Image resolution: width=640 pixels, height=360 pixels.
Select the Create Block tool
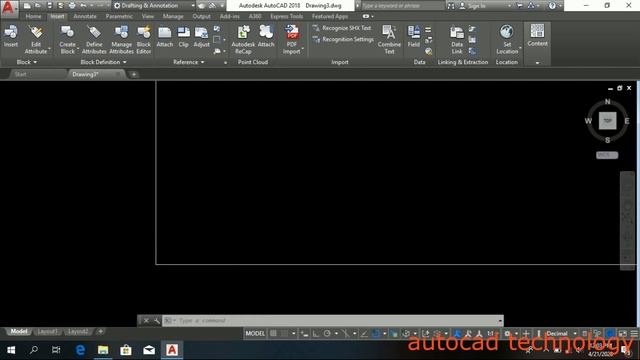pos(67,39)
